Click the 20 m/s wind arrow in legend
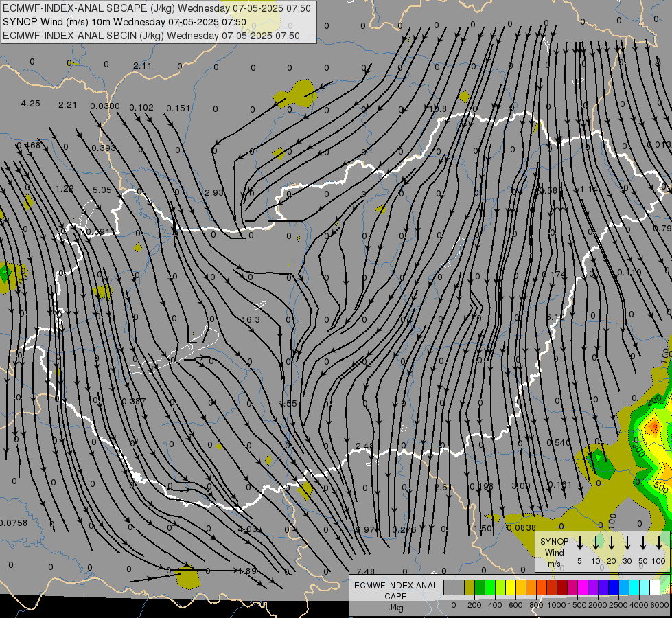This screenshot has width=672, height=618. tap(611, 543)
